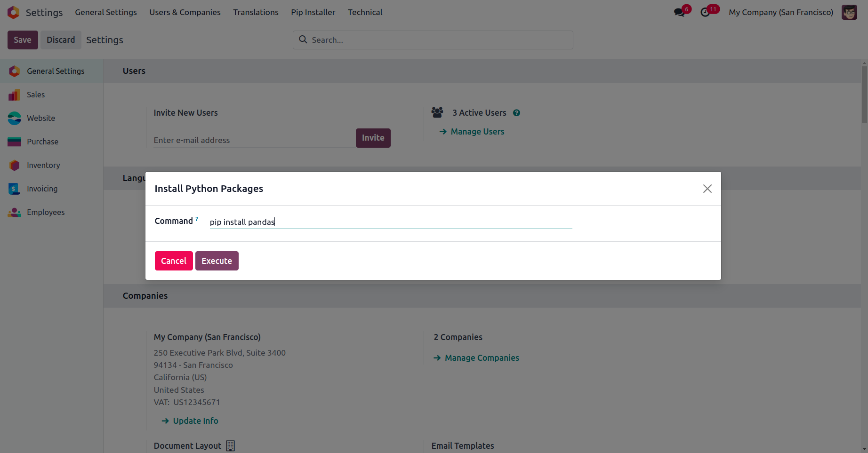The height and width of the screenshot is (453, 868).
Task: Open the company switcher My Company (San Francisco)
Action: pos(781,12)
